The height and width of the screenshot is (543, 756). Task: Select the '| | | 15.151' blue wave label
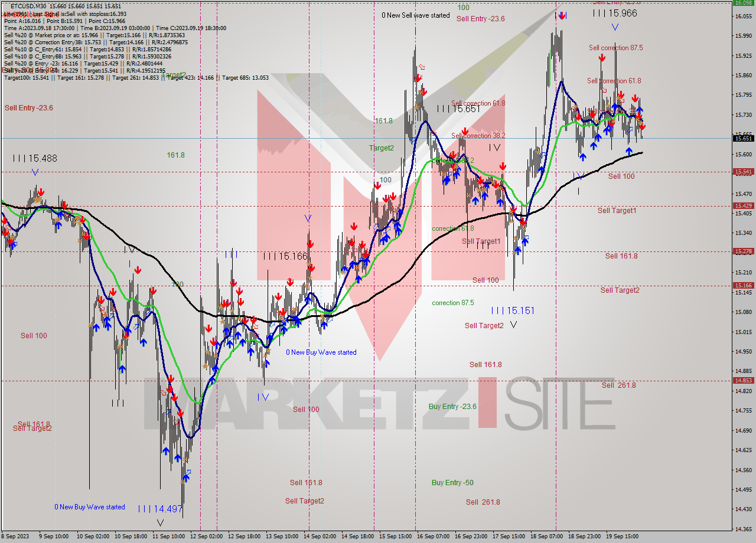[513, 310]
